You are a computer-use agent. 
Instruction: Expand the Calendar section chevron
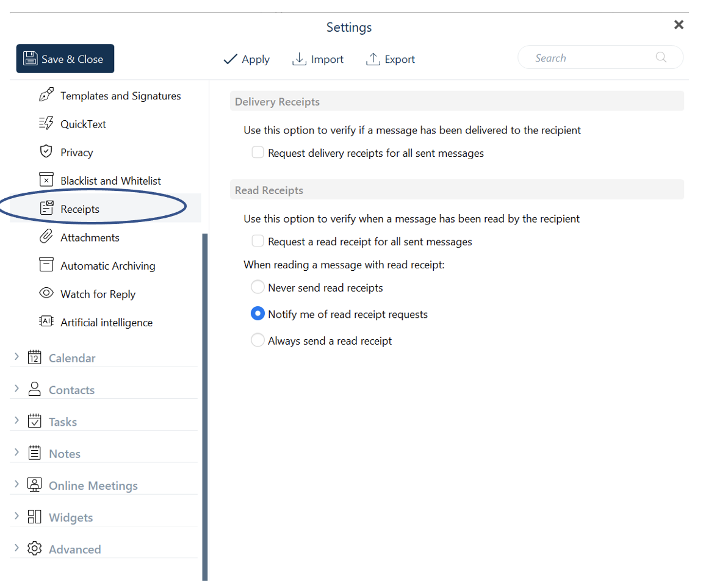click(16, 357)
